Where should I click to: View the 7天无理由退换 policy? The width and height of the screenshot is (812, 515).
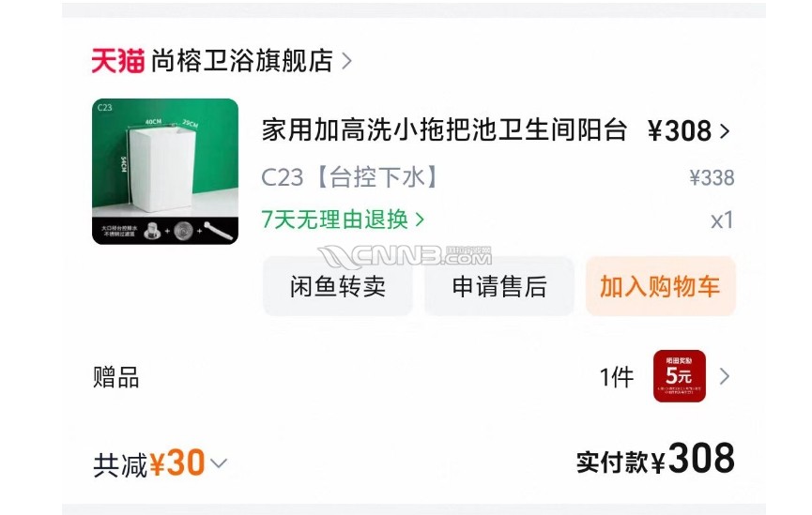coord(335,220)
